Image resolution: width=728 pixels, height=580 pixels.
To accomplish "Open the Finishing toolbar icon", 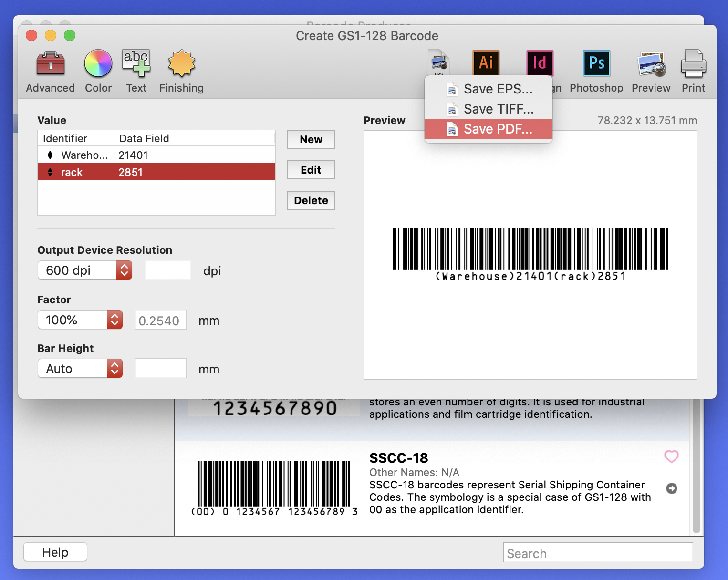I will pos(182,63).
